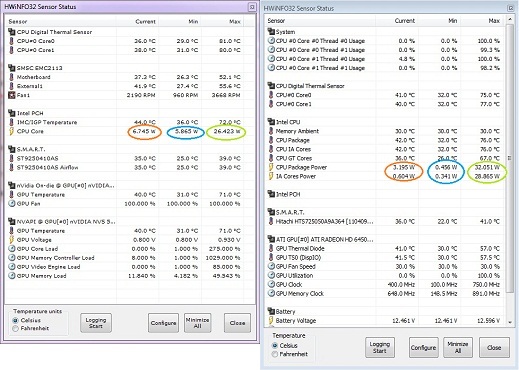
Task: Click the GPU Core Load gauge icon
Action: [11, 249]
